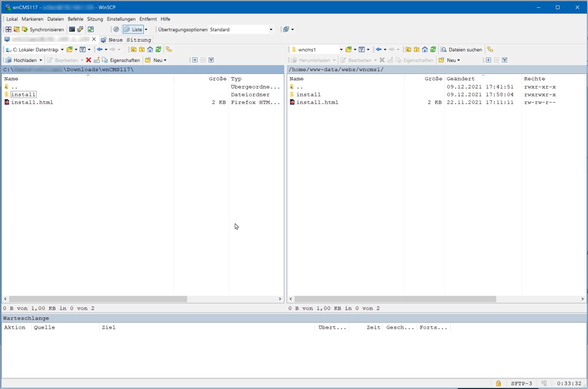Open the Befehle menu

click(x=75, y=19)
